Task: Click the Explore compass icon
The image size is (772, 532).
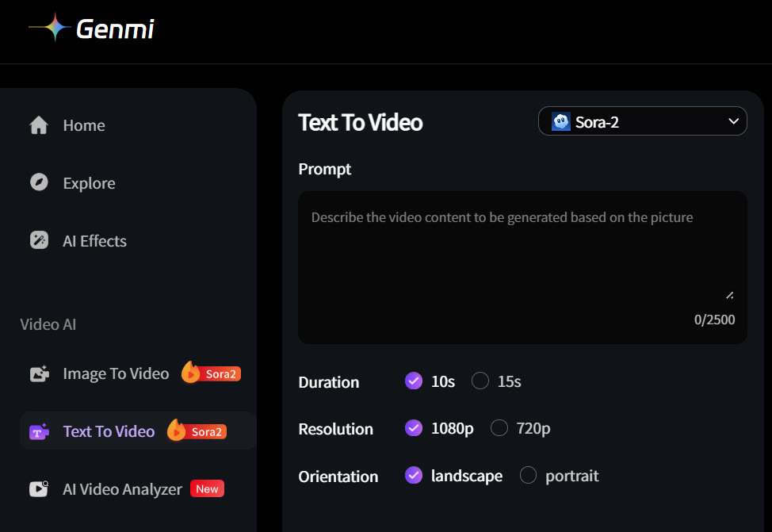Action: click(38, 182)
